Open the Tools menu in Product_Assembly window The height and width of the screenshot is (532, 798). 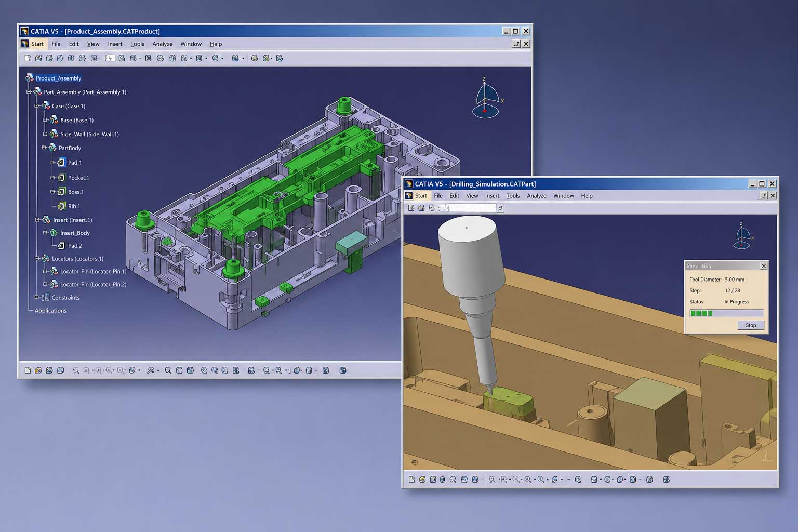(x=137, y=44)
